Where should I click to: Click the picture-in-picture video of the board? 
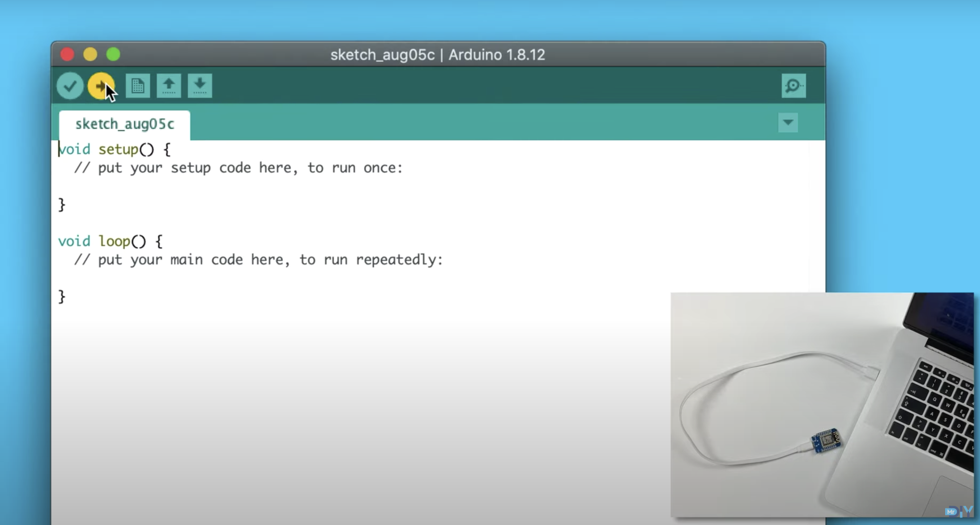(x=822, y=405)
